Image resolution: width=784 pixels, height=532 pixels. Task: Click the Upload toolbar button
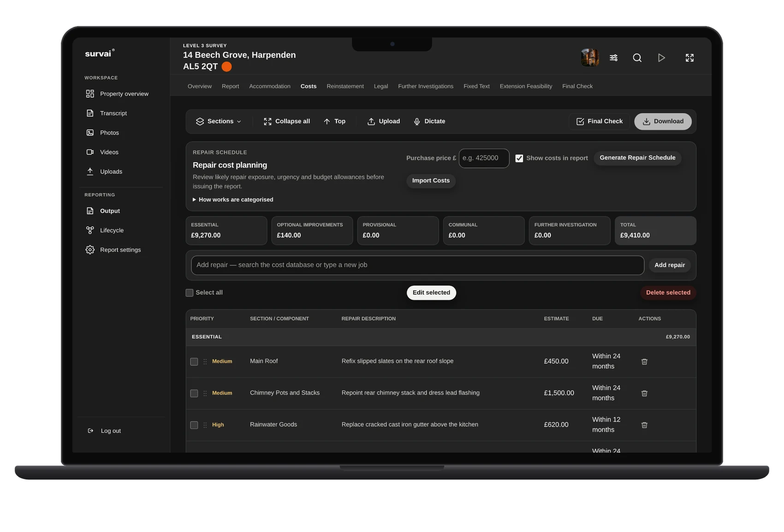click(383, 121)
